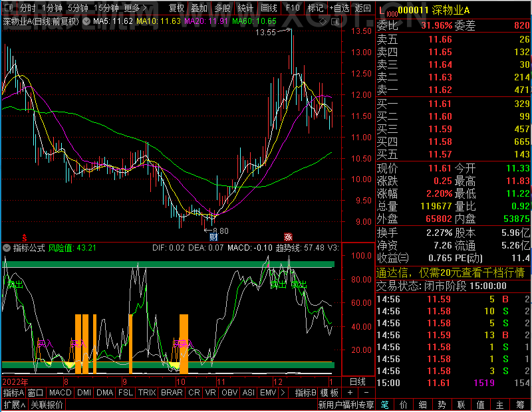Select 主 main-force tab
Viewport: 532px width, 412px height.
pos(500,405)
